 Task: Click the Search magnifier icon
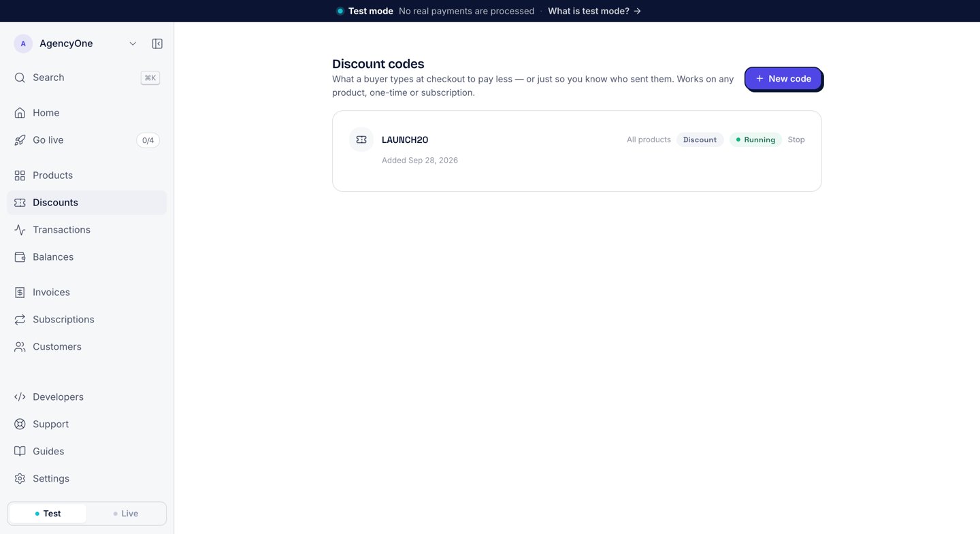coord(20,78)
